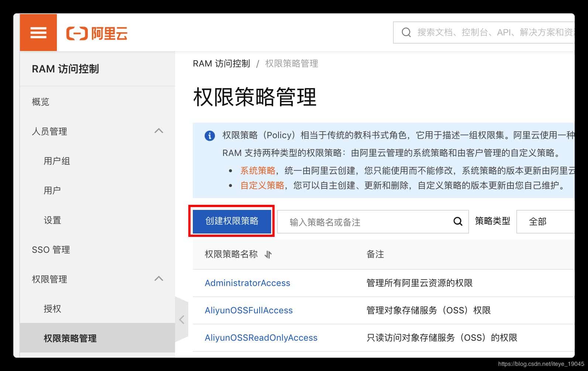Click the Alibaba Cloud logo
Viewport: 588px width, 371px height.
click(x=97, y=33)
